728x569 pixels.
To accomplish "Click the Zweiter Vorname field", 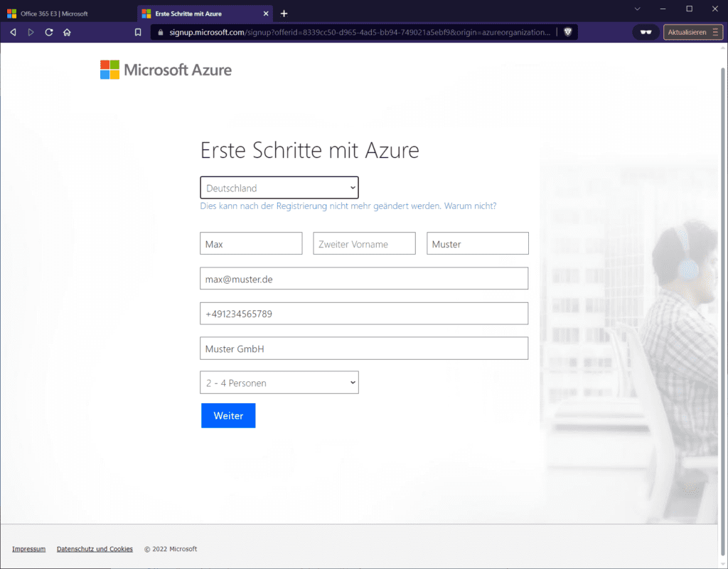I will pos(364,243).
